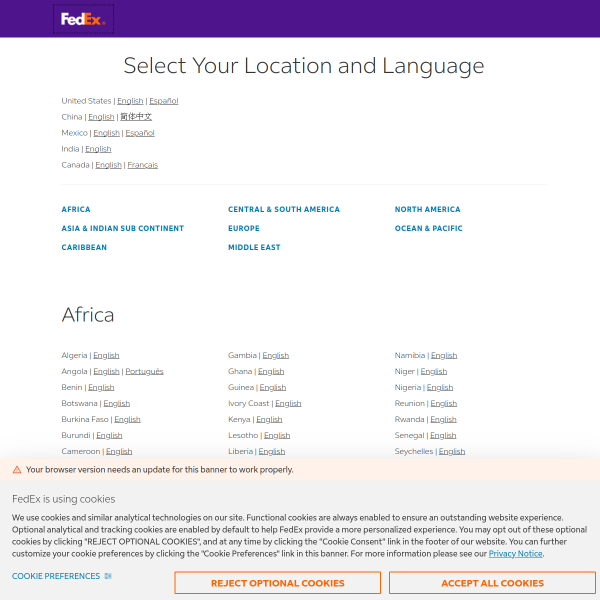Select English for Kenya

[269, 420]
